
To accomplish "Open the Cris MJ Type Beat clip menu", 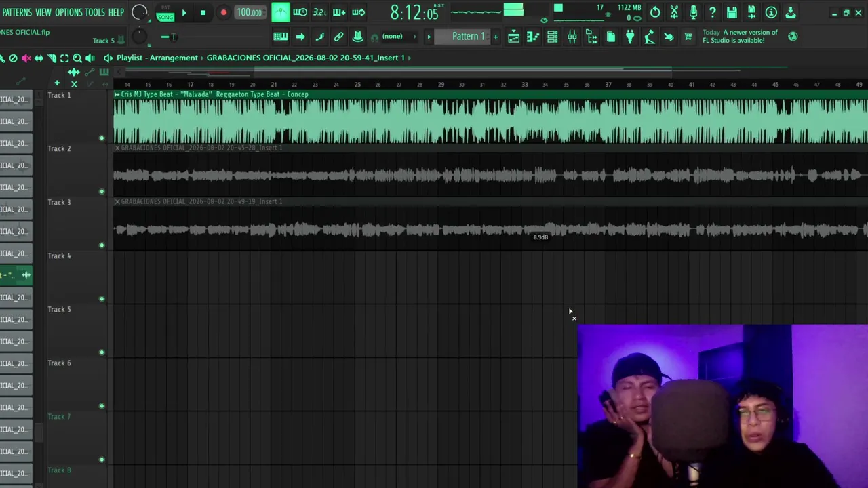I will 117,94.
